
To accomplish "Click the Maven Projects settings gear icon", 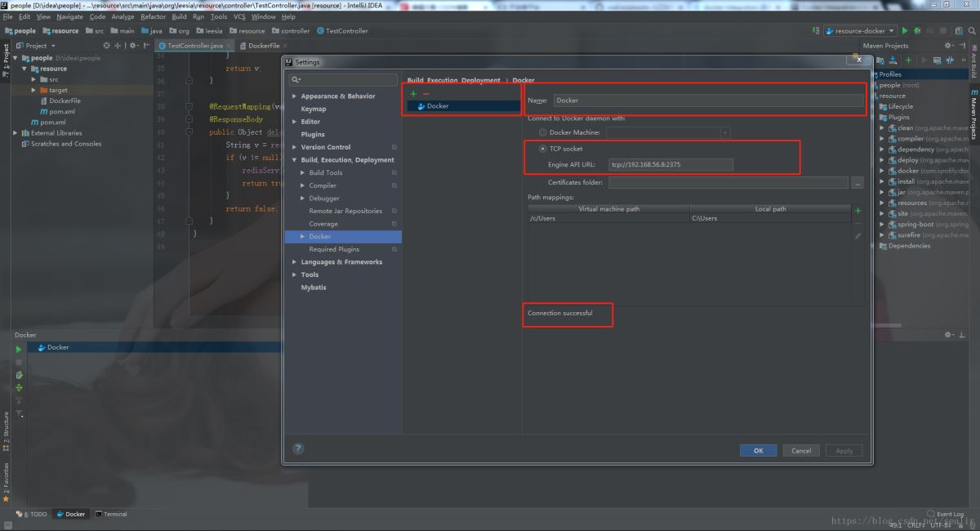I will coord(948,46).
